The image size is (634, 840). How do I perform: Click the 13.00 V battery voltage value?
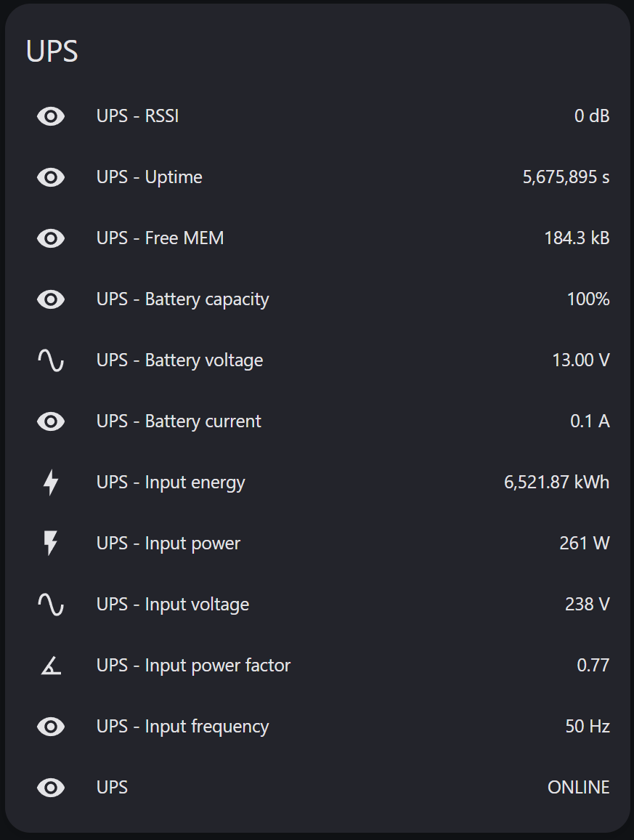[x=581, y=360]
